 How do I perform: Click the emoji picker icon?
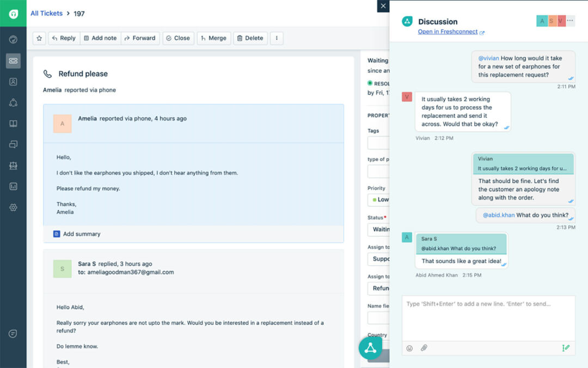coord(409,348)
